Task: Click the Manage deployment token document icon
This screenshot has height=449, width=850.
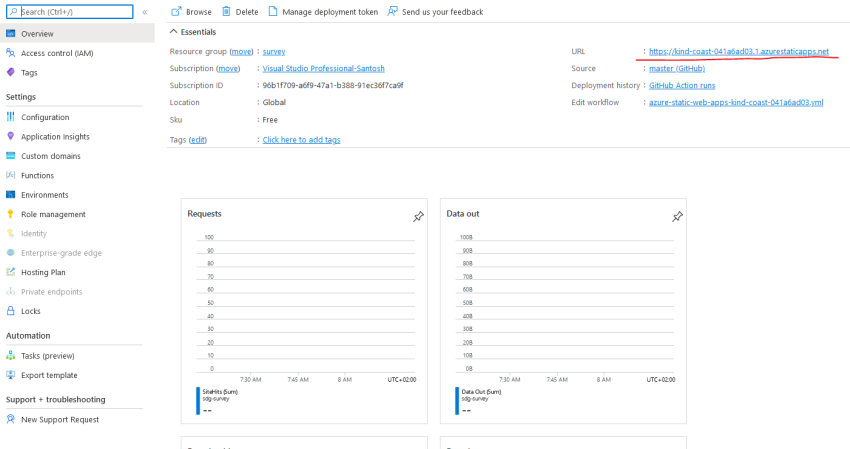Action: pyautogui.click(x=273, y=11)
